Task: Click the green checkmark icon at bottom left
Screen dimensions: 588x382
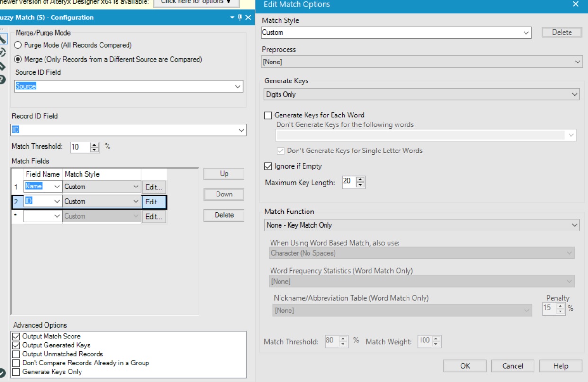Action: tap(2, 373)
